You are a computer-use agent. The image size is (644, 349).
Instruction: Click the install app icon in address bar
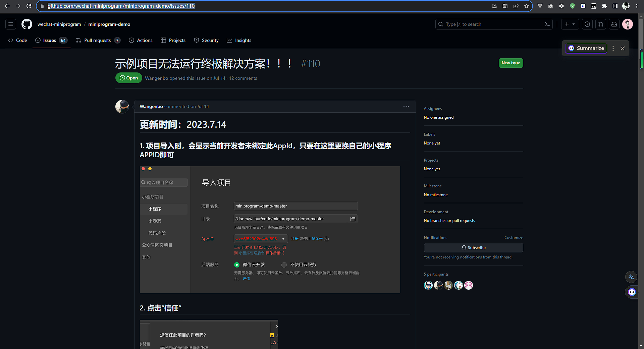(494, 6)
